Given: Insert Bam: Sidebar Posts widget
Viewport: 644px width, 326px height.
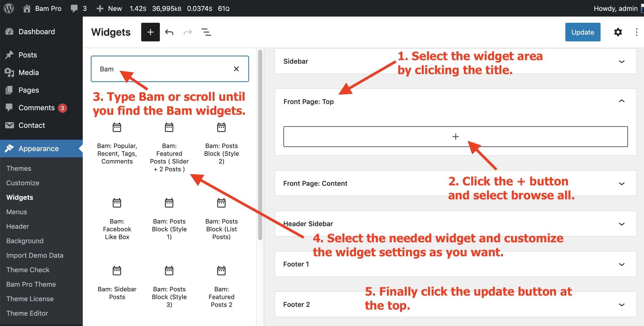Looking at the screenshot, I should point(117,284).
